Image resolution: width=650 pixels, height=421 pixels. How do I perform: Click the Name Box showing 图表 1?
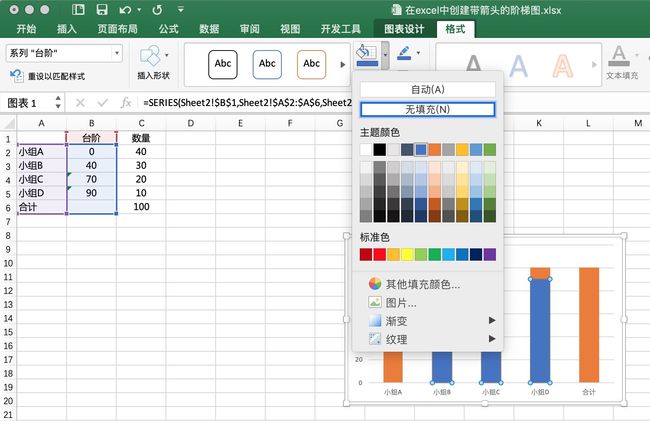point(27,103)
